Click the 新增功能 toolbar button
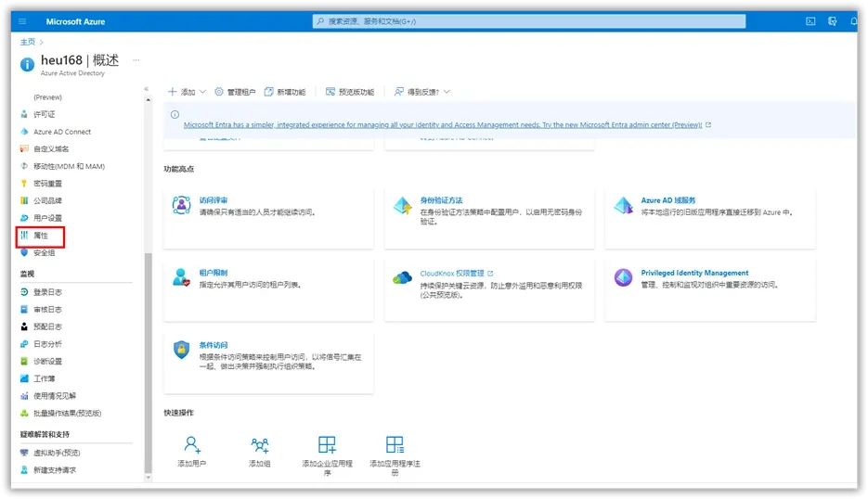Image resolution: width=868 pixels, height=499 pixels. pyautogui.click(x=284, y=92)
